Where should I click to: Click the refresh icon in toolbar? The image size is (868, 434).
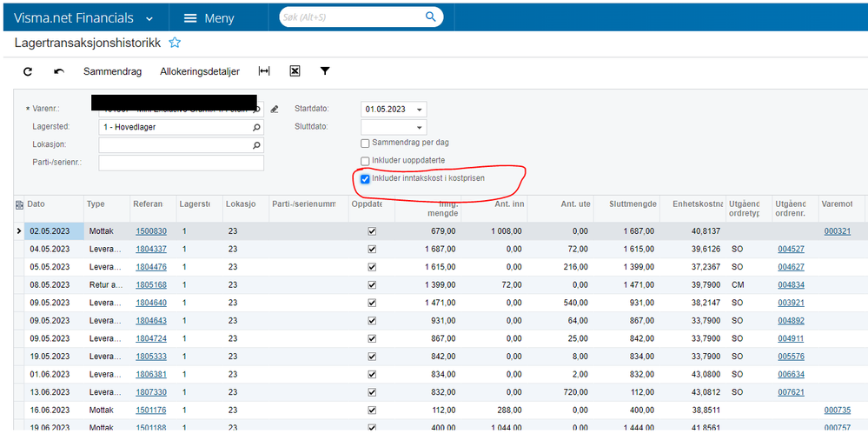pyautogui.click(x=28, y=71)
